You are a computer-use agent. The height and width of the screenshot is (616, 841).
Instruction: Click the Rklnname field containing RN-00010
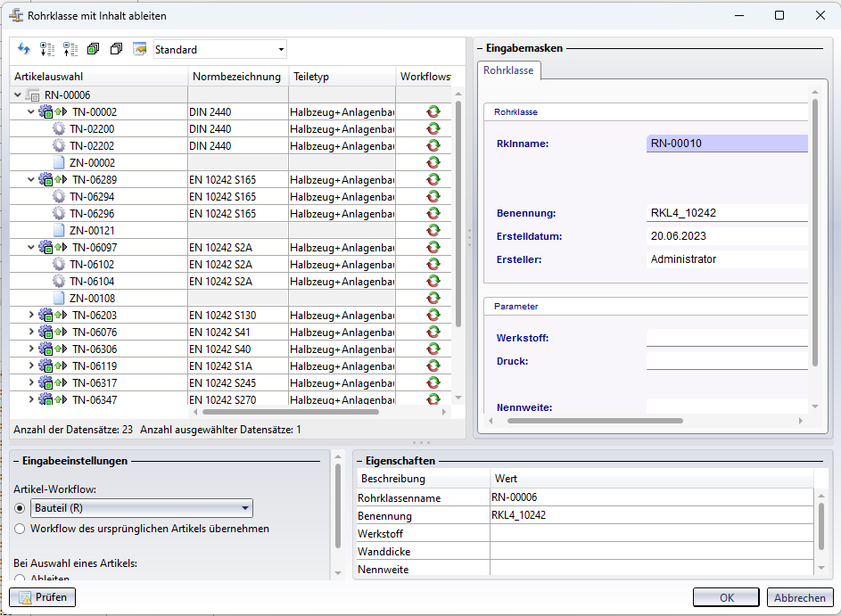[x=726, y=143]
